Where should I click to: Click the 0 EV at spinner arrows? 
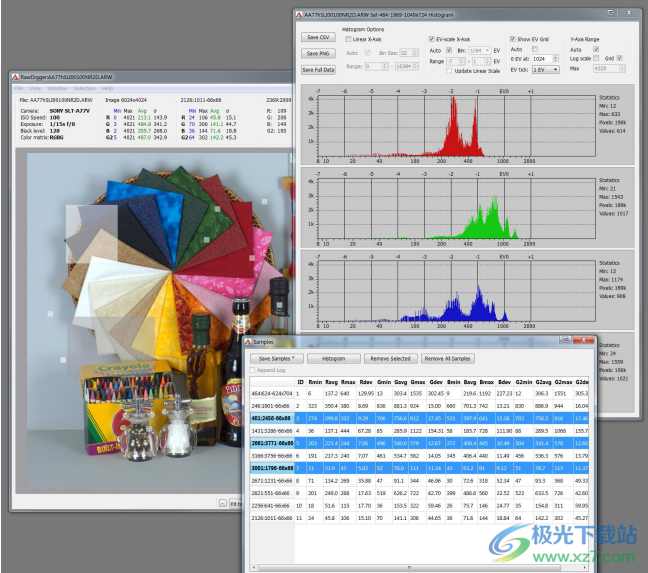coord(556,59)
